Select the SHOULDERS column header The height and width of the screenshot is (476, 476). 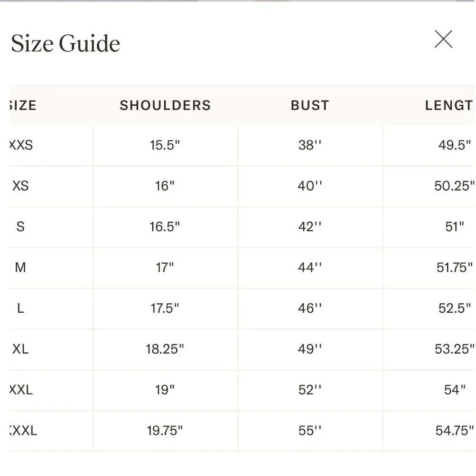(x=165, y=105)
